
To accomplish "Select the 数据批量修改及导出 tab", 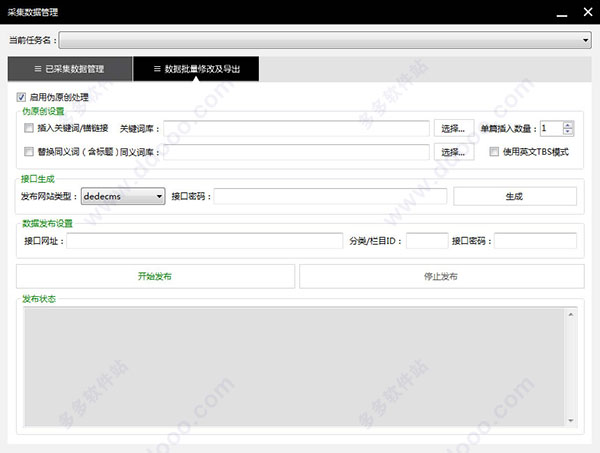I will point(196,69).
